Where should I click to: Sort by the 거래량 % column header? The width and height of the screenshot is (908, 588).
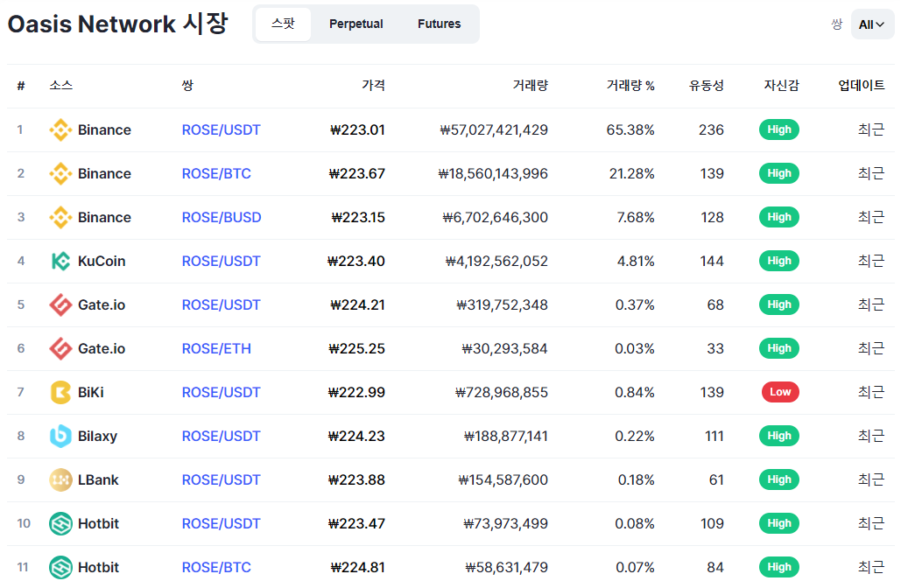[630, 86]
